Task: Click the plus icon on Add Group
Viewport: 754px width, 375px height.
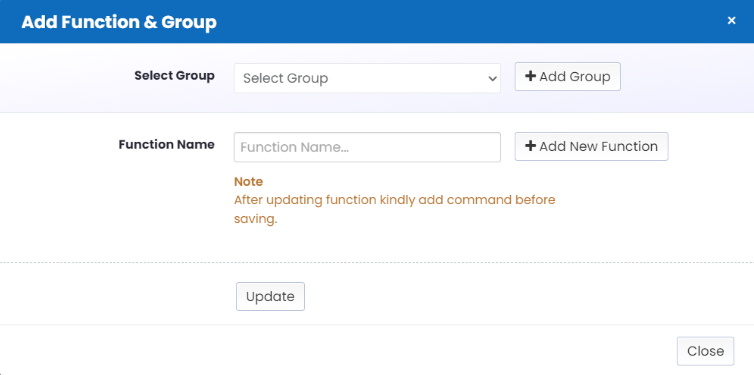Action: 530,76
